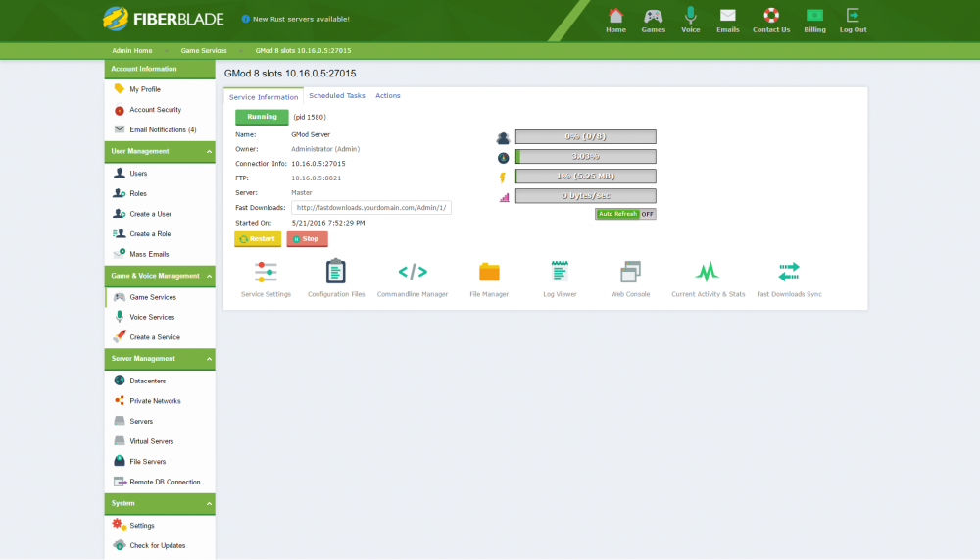Click the CPU usage progress bar

(585, 157)
